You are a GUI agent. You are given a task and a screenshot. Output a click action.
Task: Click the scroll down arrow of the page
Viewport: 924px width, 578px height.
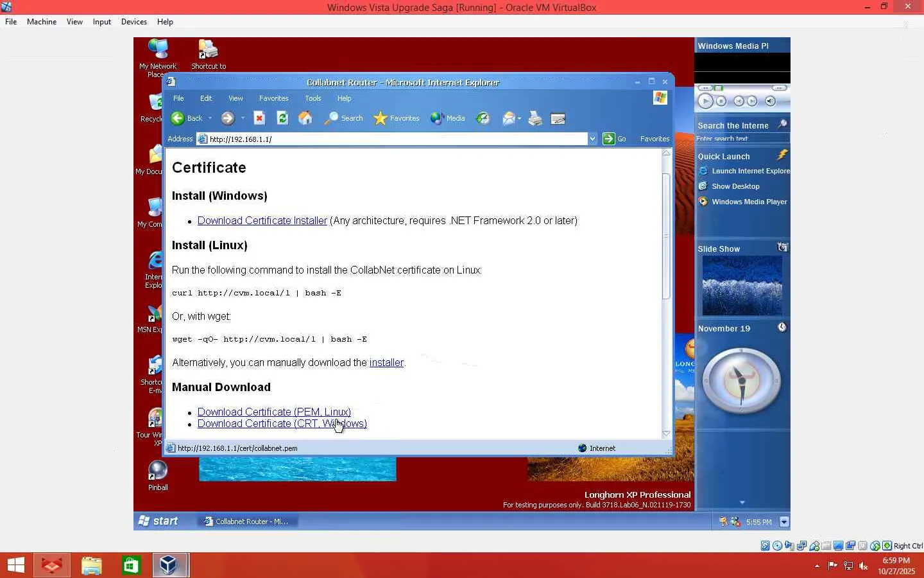click(x=666, y=433)
